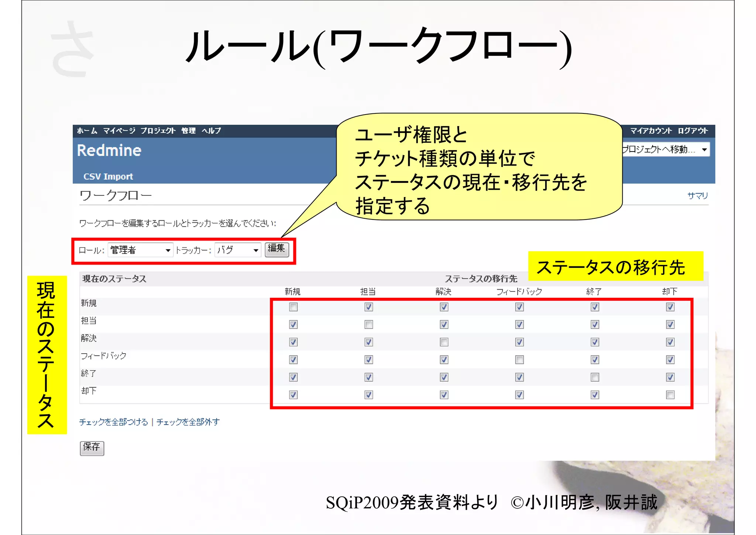Uncheck 担当 to 却下 transition checkbox
This screenshot has height=535, width=756.
coord(670,324)
